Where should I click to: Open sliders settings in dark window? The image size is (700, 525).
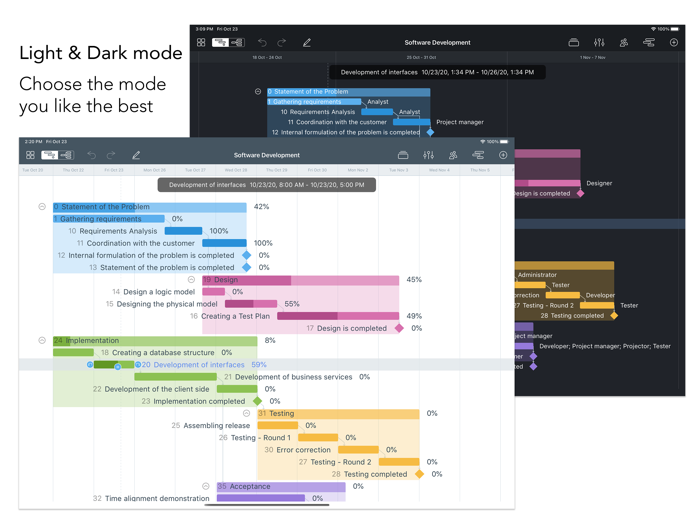[599, 42]
